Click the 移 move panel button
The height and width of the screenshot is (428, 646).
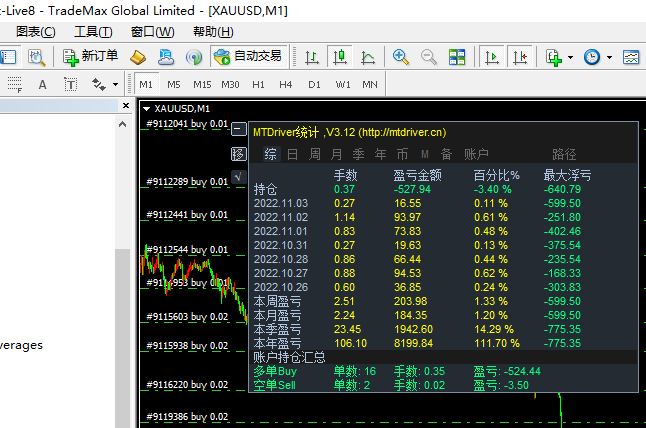239,154
